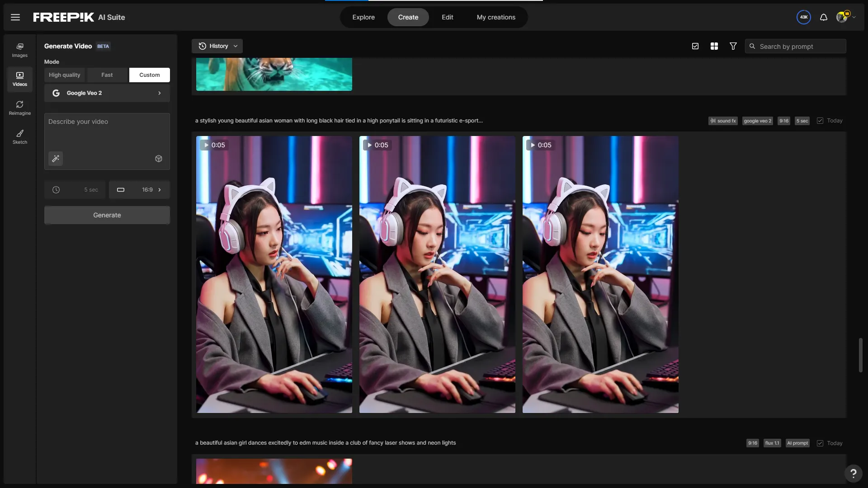This screenshot has width=868, height=488.
Task: Click the magic wand prompt enhancer icon
Action: 56,159
